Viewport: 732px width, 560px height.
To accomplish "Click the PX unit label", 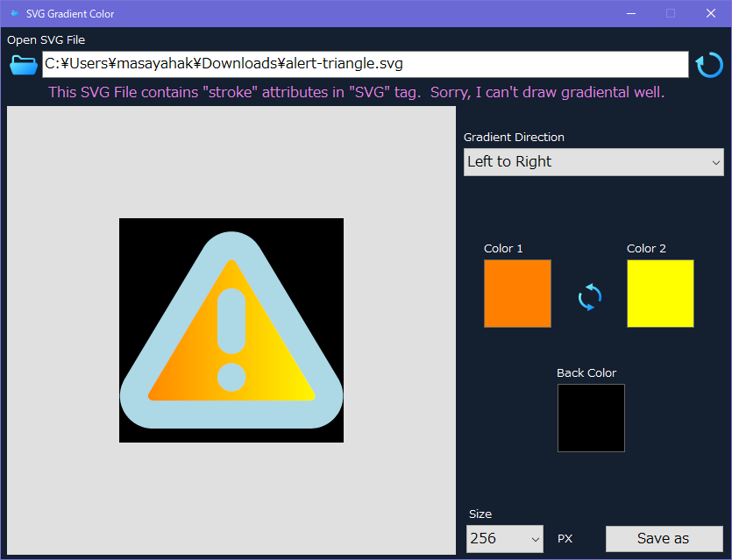I will point(565,539).
